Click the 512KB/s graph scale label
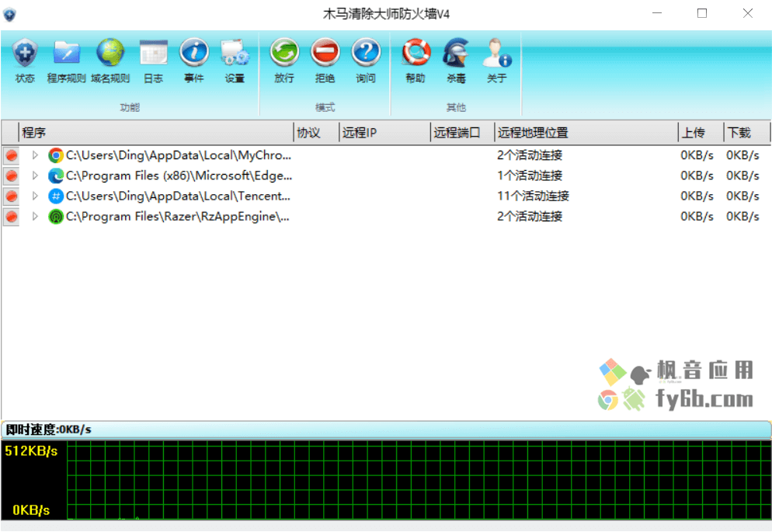772x532 pixels. (x=31, y=450)
